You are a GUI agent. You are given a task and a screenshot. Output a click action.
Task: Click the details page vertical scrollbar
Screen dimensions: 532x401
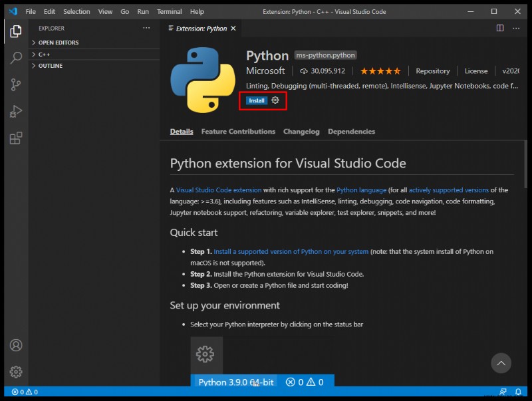[525, 164]
